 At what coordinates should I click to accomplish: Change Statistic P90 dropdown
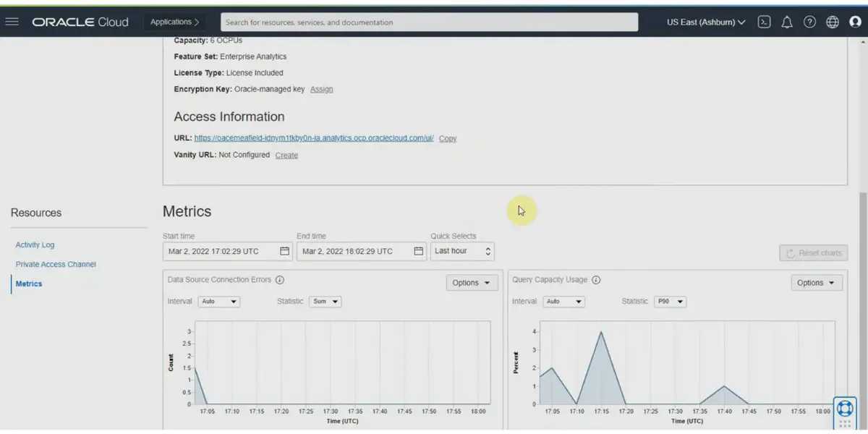point(670,302)
